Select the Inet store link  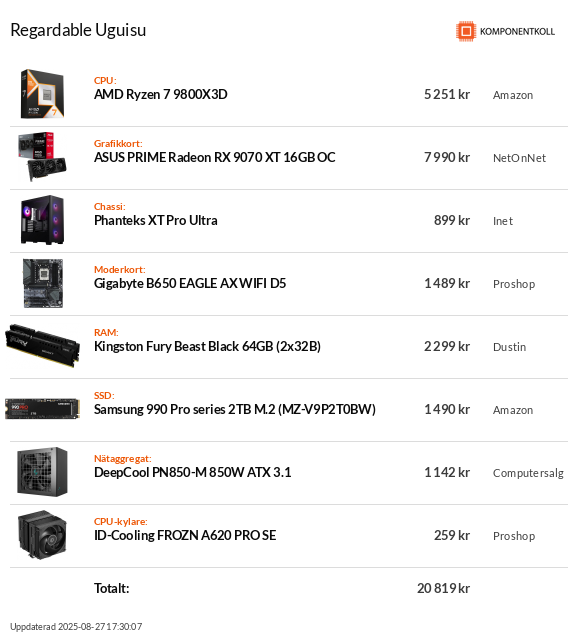point(503,221)
